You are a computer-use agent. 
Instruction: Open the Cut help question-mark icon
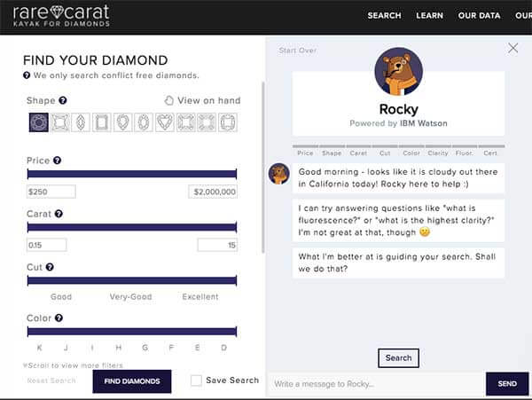tap(50, 267)
